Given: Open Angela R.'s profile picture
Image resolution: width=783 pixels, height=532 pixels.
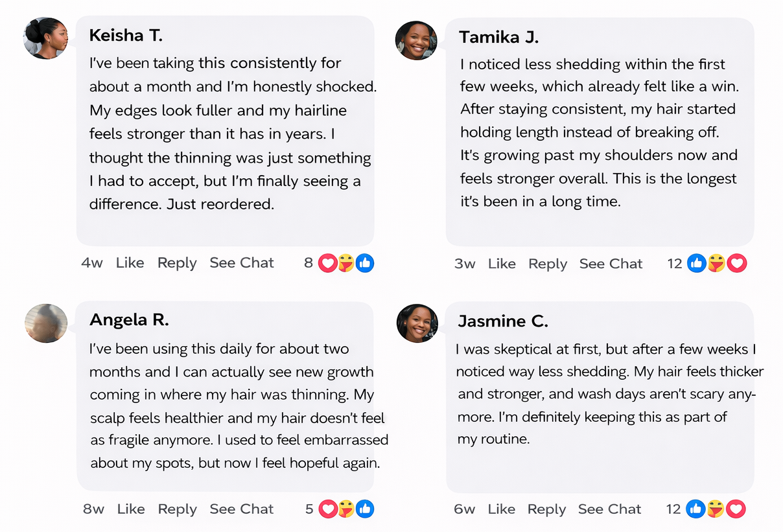Looking at the screenshot, I should pos(46,323).
